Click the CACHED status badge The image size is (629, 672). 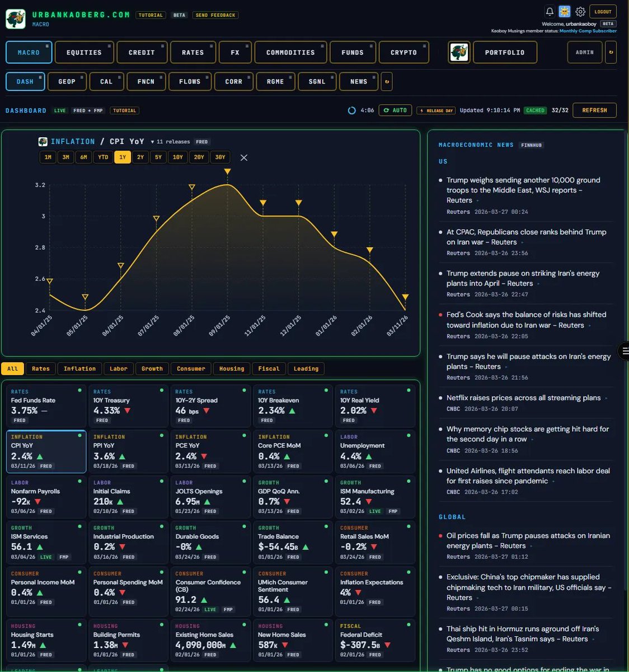536,110
